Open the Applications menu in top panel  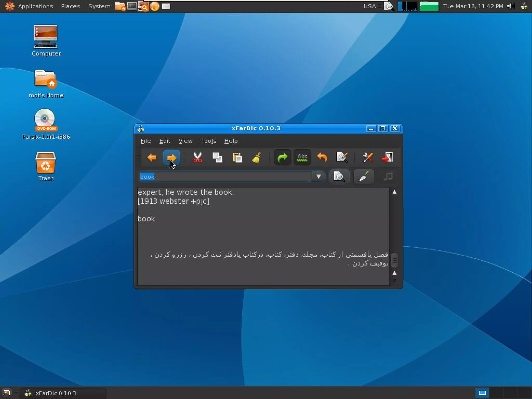[x=35, y=6]
